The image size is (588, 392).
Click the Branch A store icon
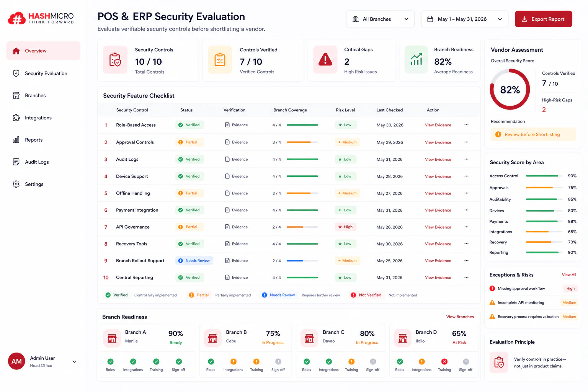pos(112,338)
